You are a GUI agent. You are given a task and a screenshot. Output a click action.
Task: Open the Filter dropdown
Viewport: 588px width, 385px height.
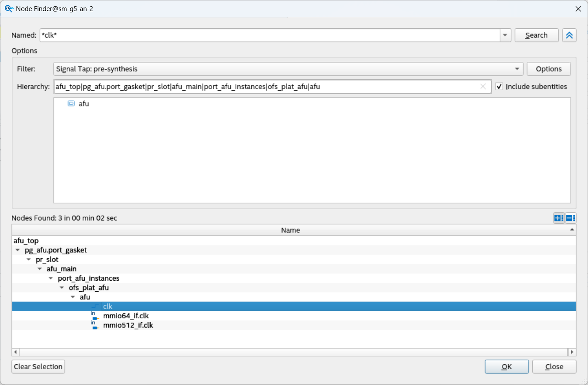pyautogui.click(x=517, y=69)
